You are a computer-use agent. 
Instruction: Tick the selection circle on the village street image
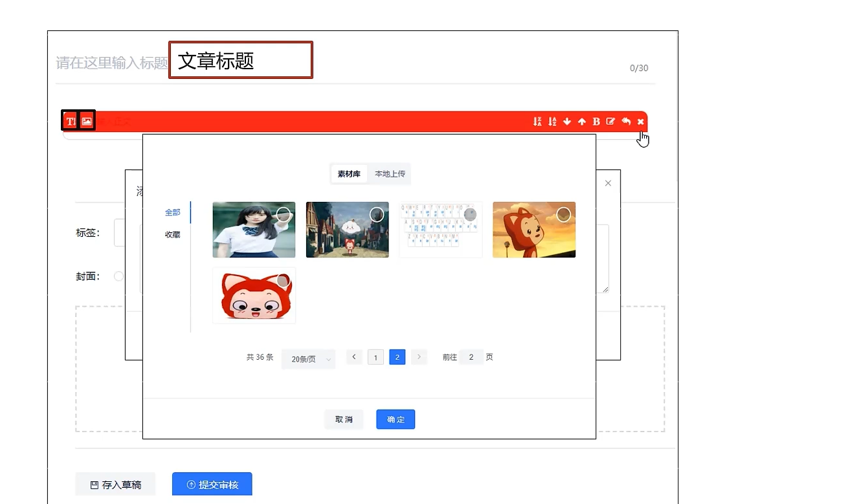[x=376, y=215]
